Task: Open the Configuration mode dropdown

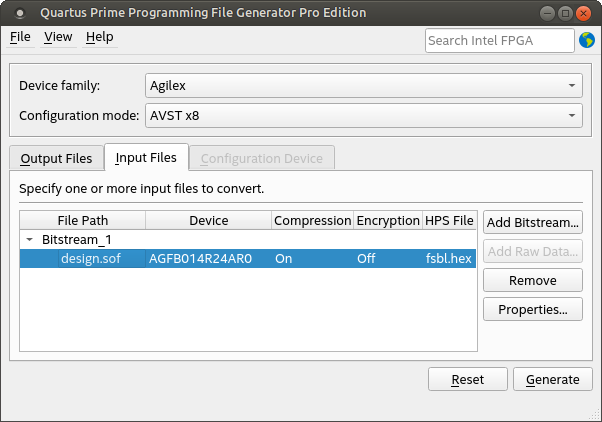Action: tap(363, 115)
